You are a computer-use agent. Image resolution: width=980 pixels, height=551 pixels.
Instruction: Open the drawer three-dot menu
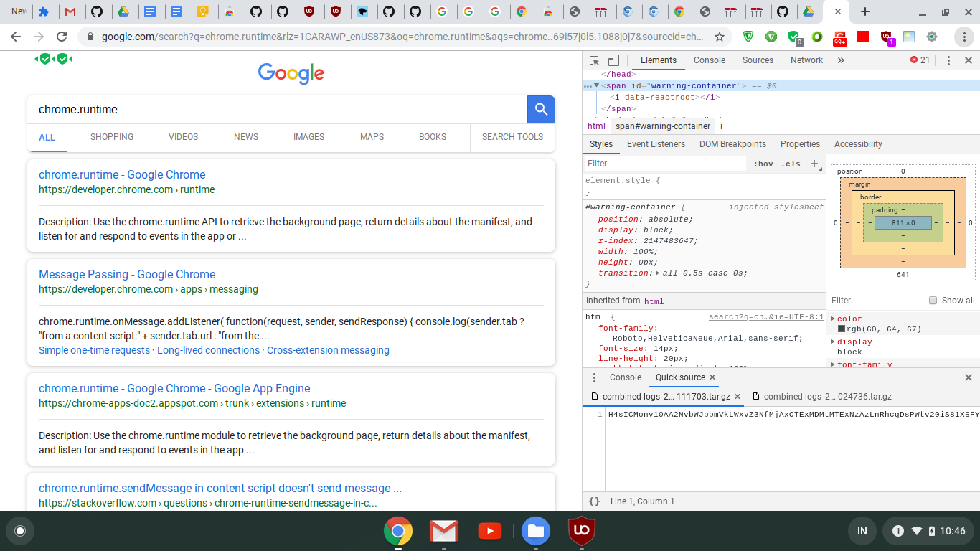coord(594,377)
